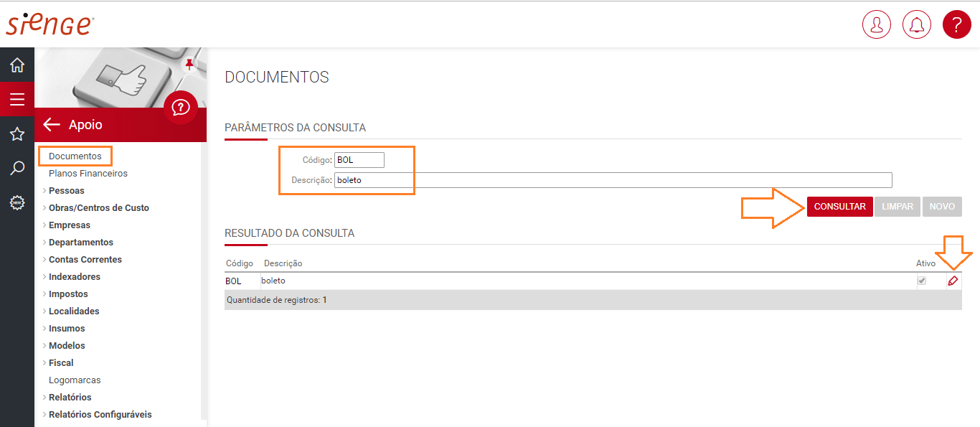Select the boleto description cell
This screenshot has width=980, height=427.
click(x=273, y=281)
